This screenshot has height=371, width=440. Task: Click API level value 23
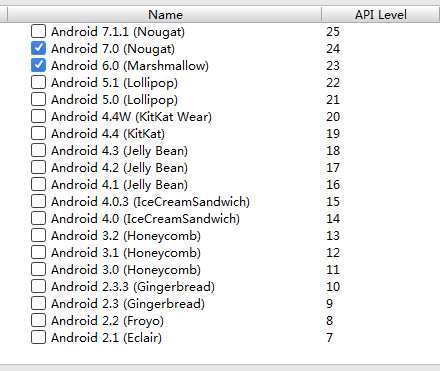tap(333, 66)
